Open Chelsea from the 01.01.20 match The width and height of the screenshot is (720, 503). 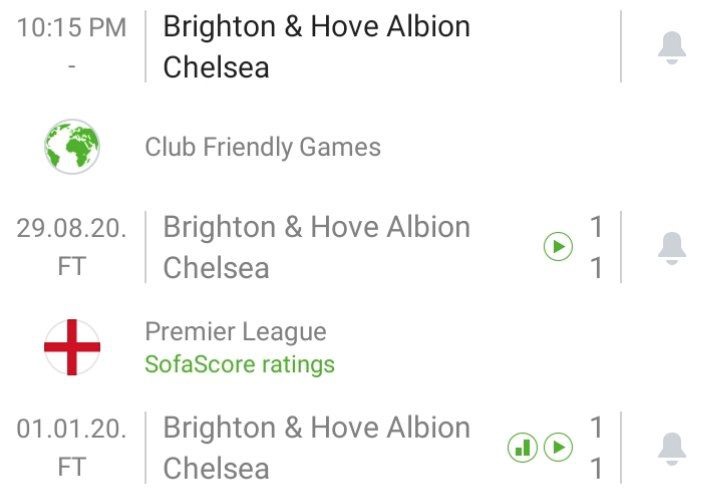click(x=216, y=468)
